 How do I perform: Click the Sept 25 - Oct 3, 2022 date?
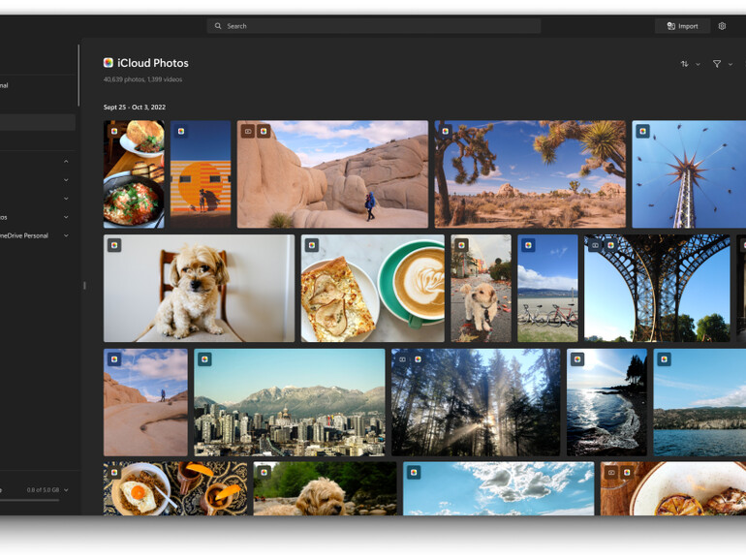click(135, 107)
